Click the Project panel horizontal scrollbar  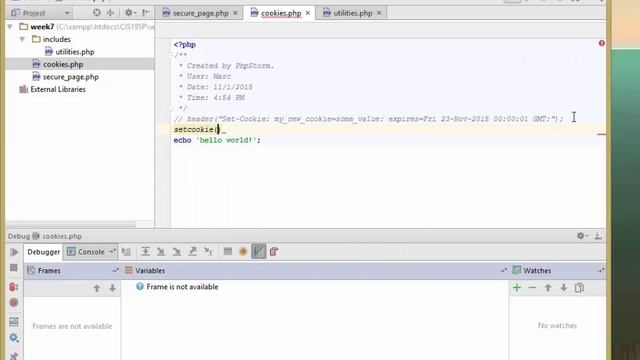click(x=71, y=224)
